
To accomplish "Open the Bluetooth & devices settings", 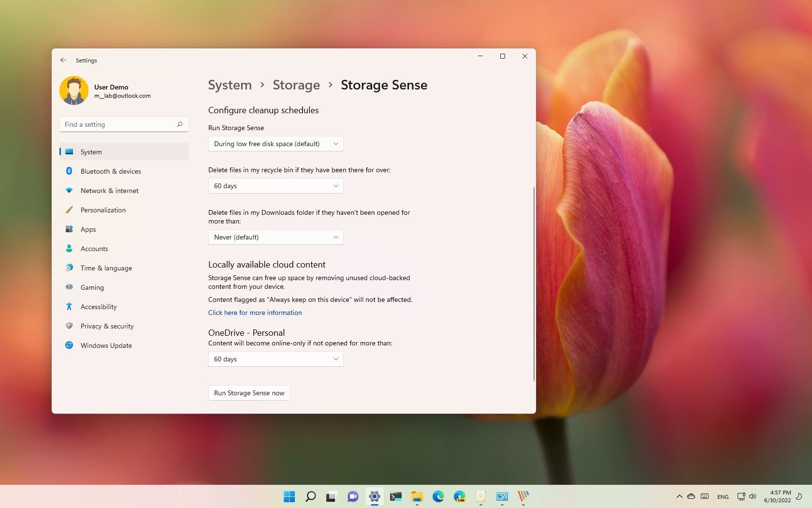I will (x=111, y=171).
